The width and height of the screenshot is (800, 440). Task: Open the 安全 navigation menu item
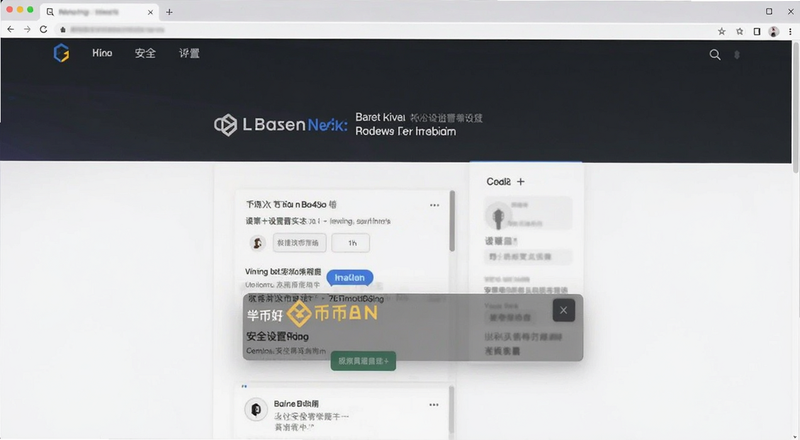(x=145, y=53)
